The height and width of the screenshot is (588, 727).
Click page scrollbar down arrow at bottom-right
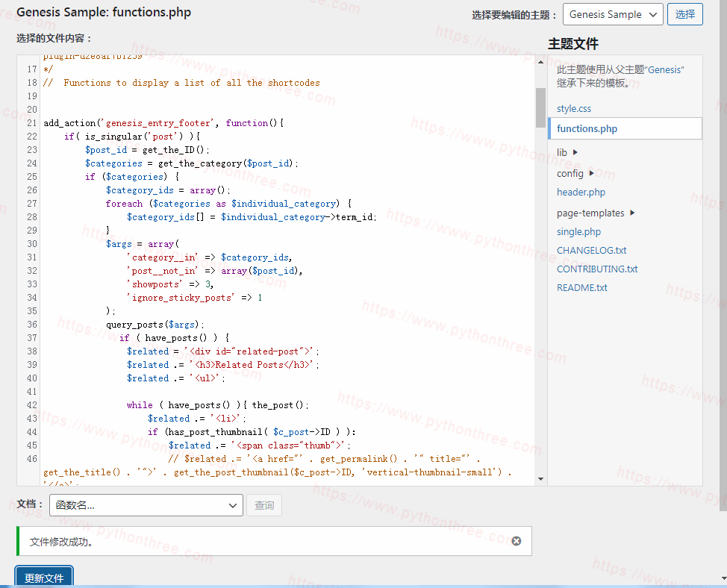[723, 578]
